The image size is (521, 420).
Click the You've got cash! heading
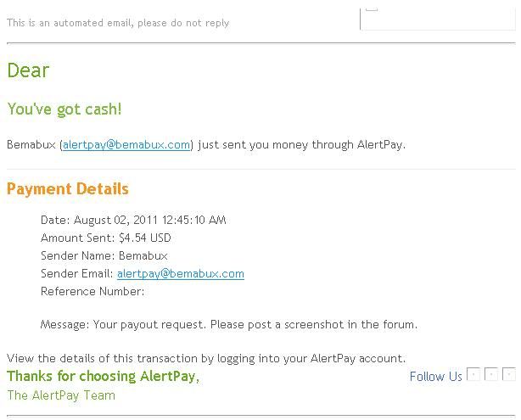[64, 109]
